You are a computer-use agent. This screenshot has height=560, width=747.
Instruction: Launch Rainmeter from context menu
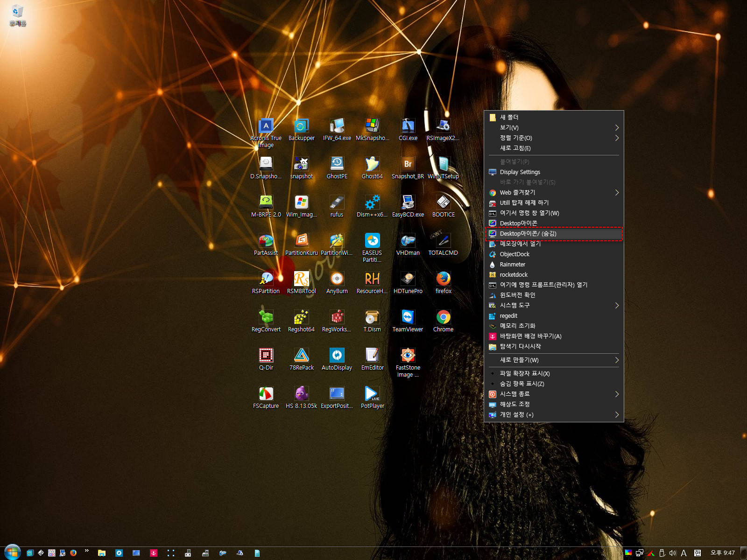tap(554, 264)
